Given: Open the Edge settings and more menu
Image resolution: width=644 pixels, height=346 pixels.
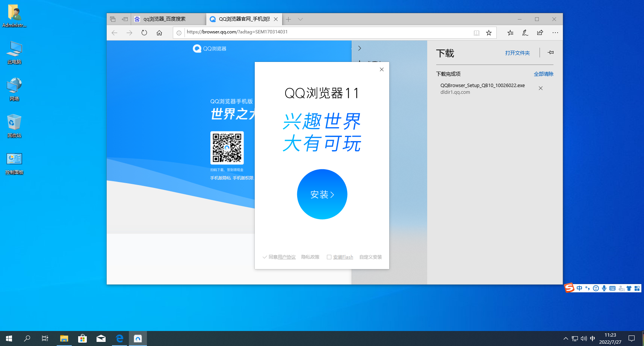Looking at the screenshot, I should point(555,33).
